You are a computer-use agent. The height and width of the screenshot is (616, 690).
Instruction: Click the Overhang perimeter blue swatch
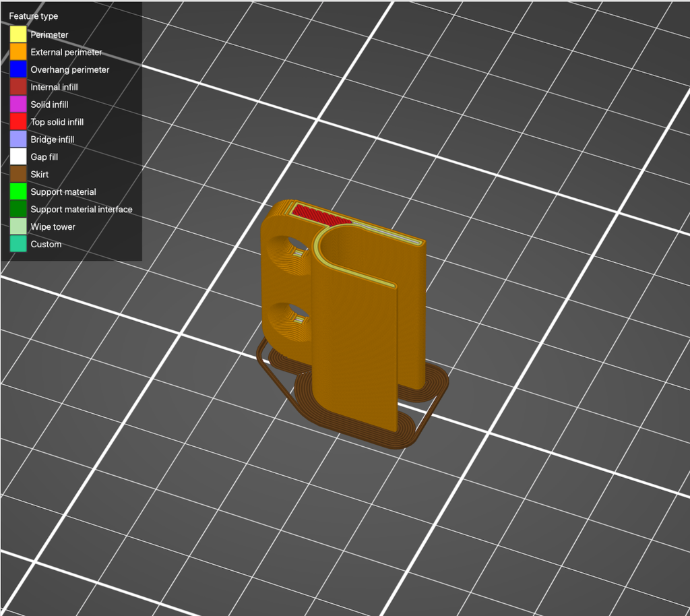pyautogui.click(x=18, y=69)
